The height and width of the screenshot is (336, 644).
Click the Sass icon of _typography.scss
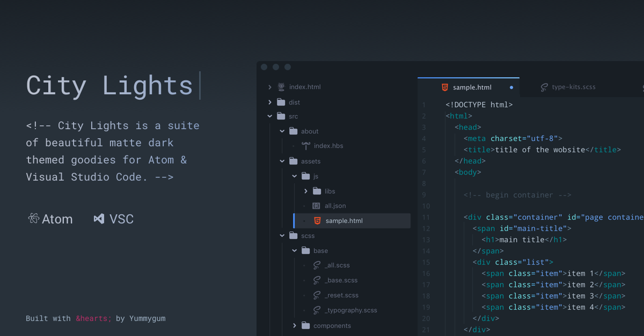(317, 310)
